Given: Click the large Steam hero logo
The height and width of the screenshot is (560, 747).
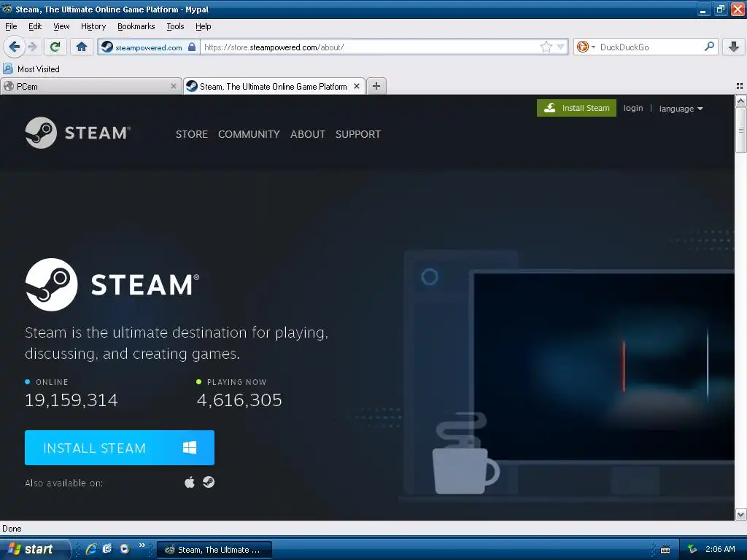Looking at the screenshot, I should pyautogui.click(x=112, y=284).
